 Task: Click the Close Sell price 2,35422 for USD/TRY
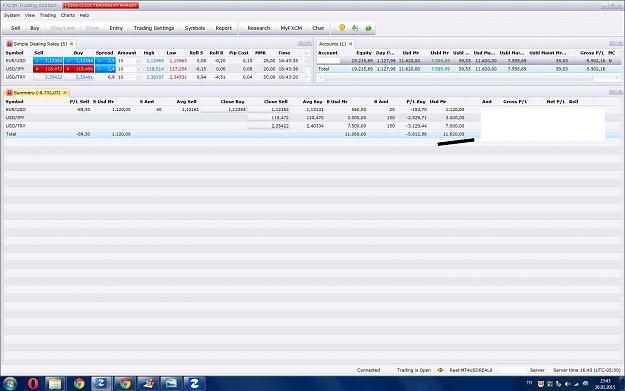(269, 126)
